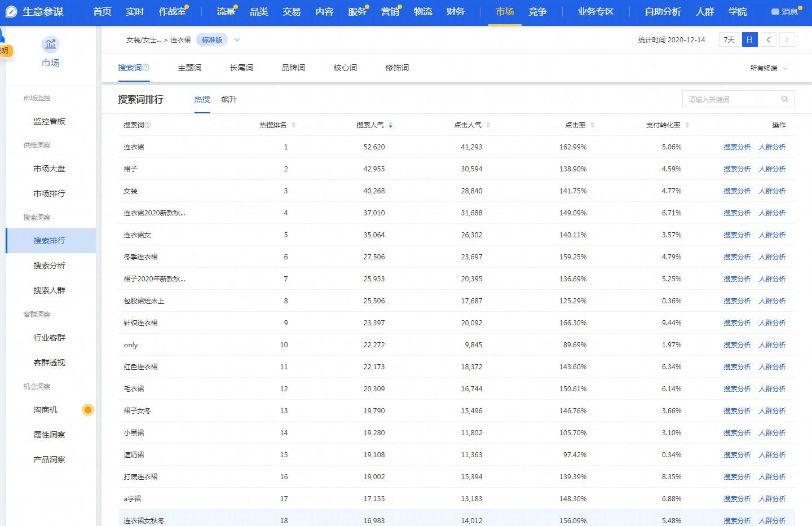The image size is (812, 526).
Task: Go to previous date with left arrow
Action: (x=768, y=39)
